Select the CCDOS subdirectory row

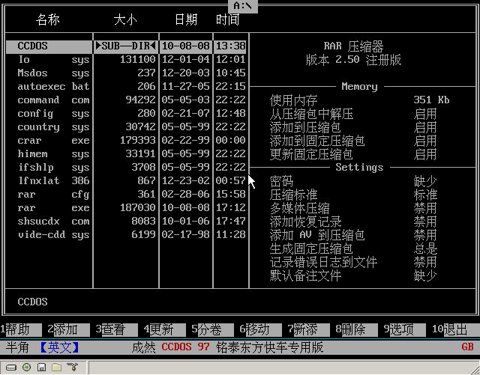click(x=126, y=46)
